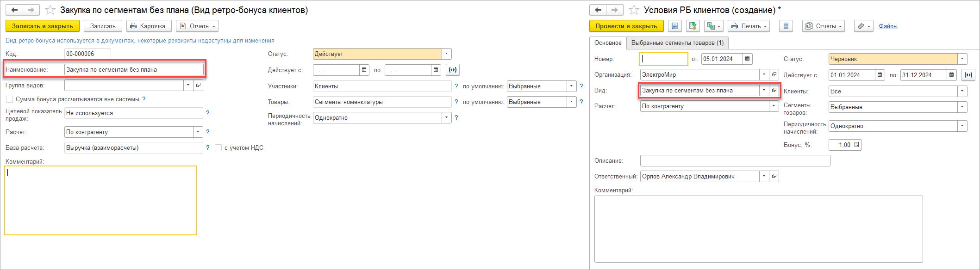This screenshot has width=980, height=270.
Task: Expand the Статус dropdown showing Черновик
Action: [x=962, y=59]
